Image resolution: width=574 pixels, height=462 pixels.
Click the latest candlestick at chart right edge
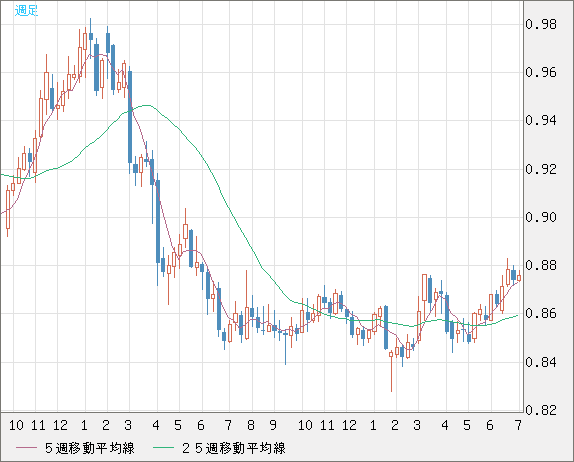519,277
